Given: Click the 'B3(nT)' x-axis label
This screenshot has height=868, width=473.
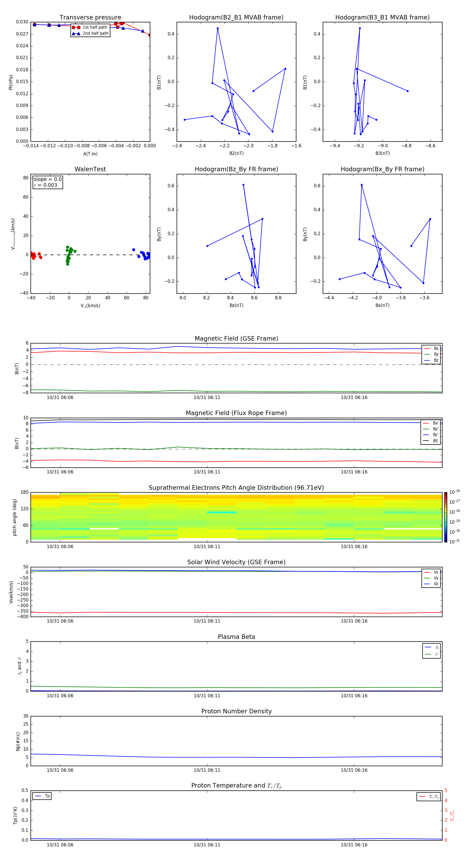Looking at the screenshot, I should (382, 153).
